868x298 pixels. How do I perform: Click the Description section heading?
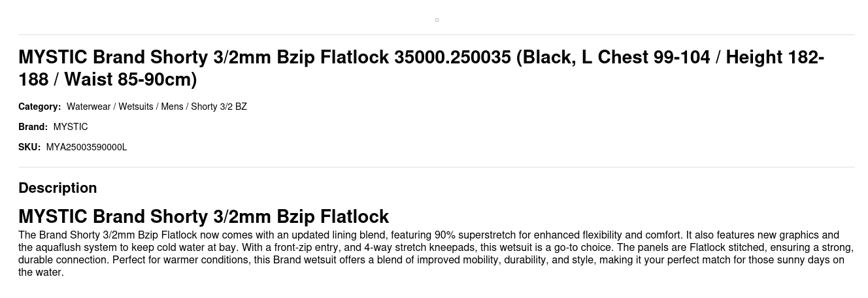click(x=58, y=188)
